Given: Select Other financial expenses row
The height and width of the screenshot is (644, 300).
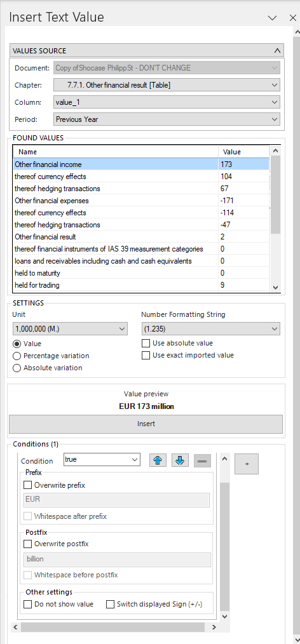Looking at the screenshot, I should pyautogui.click(x=141, y=201).
